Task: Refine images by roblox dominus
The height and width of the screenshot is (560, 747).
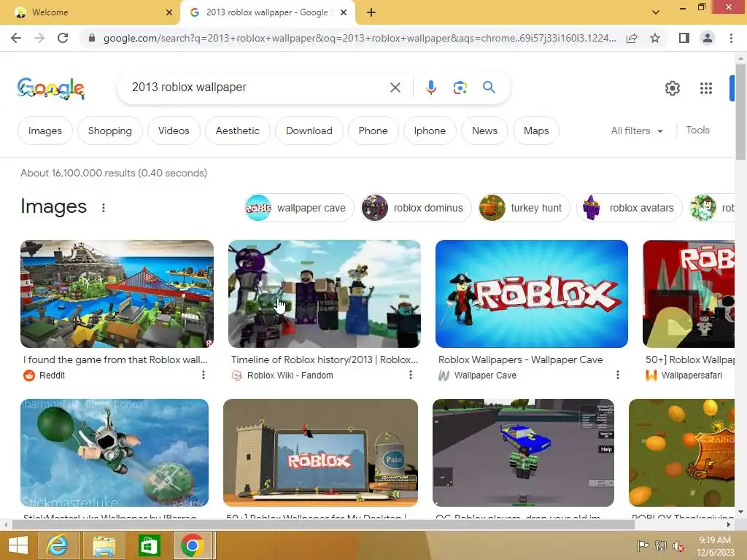Action: click(416, 208)
